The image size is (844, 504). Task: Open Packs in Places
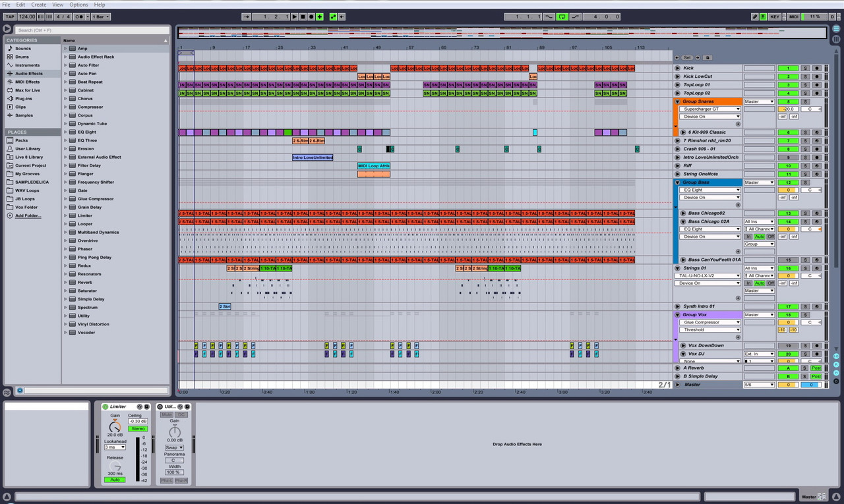point(22,140)
